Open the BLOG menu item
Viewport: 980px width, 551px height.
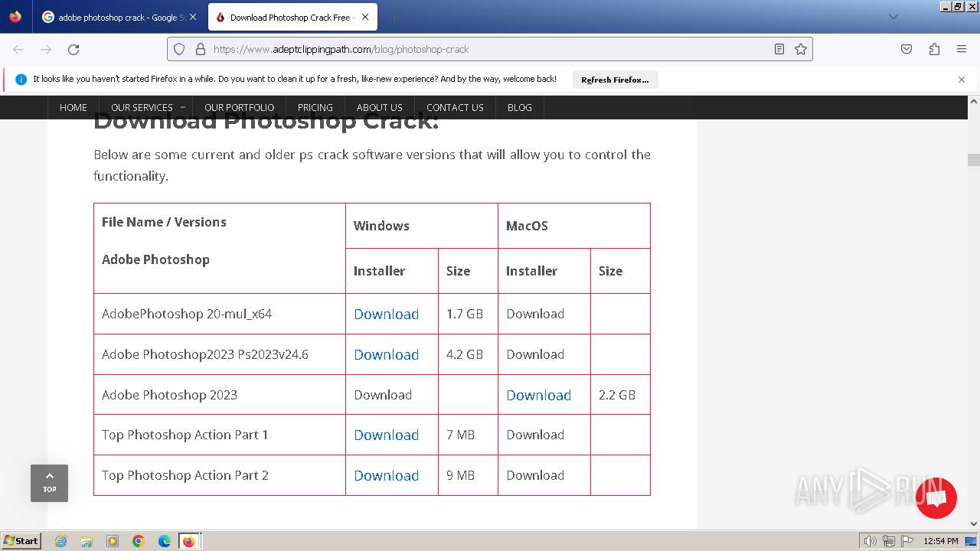click(x=519, y=107)
